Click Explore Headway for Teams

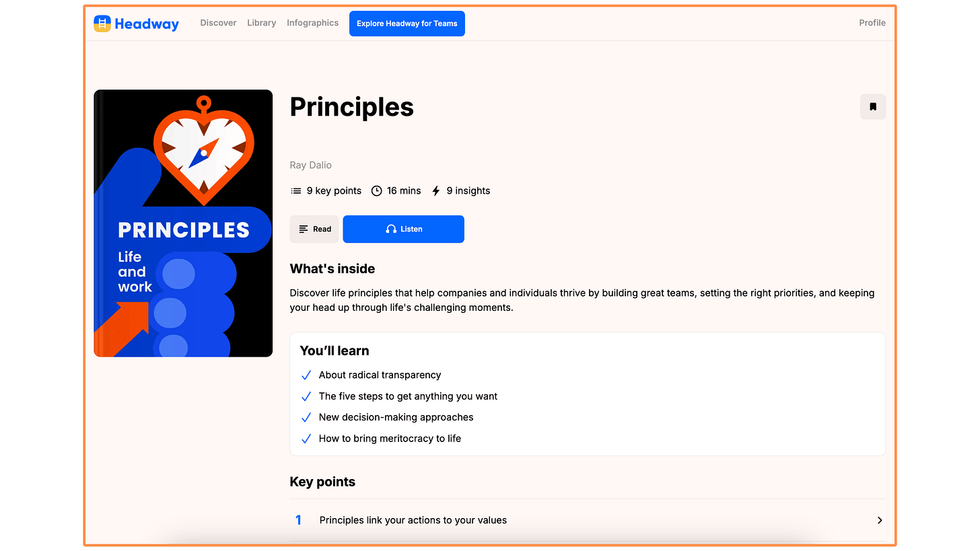click(407, 23)
